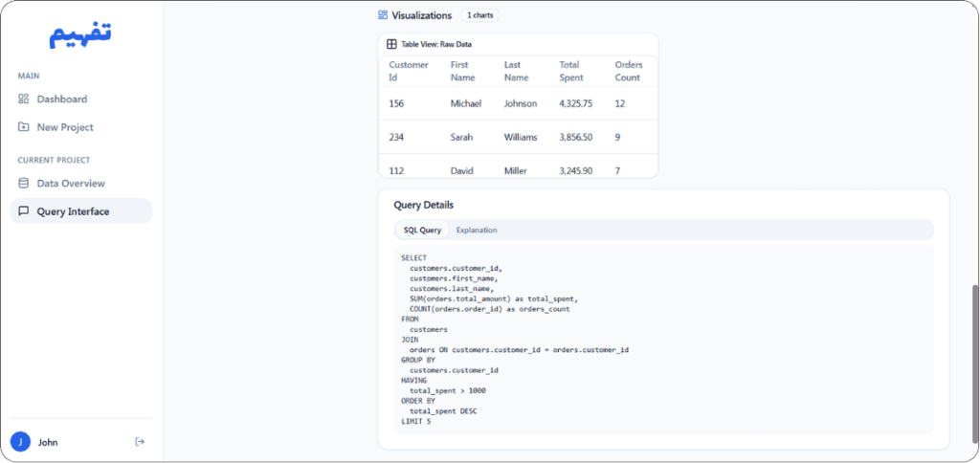
Task: Click the Orders Count column header
Action: tap(629, 71)
